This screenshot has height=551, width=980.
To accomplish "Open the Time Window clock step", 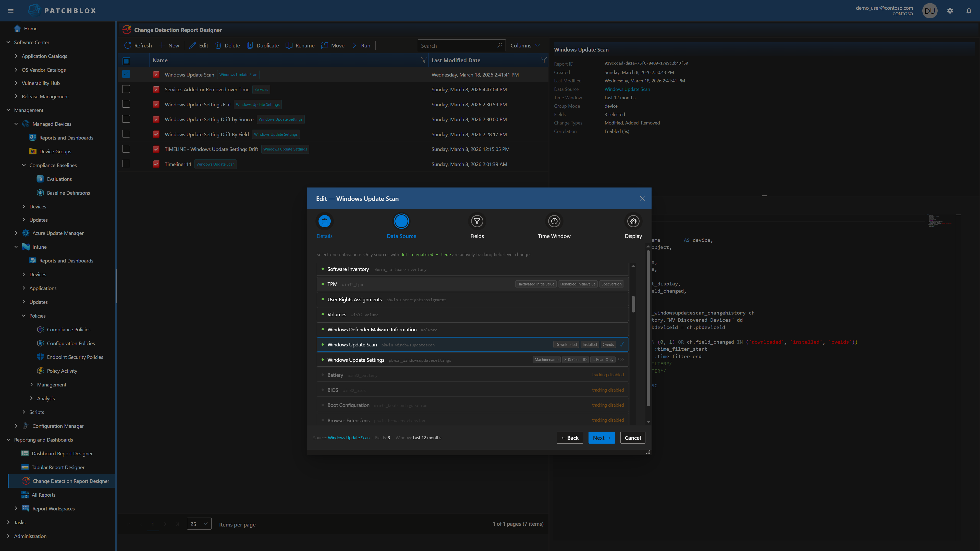I will [554, 221].
